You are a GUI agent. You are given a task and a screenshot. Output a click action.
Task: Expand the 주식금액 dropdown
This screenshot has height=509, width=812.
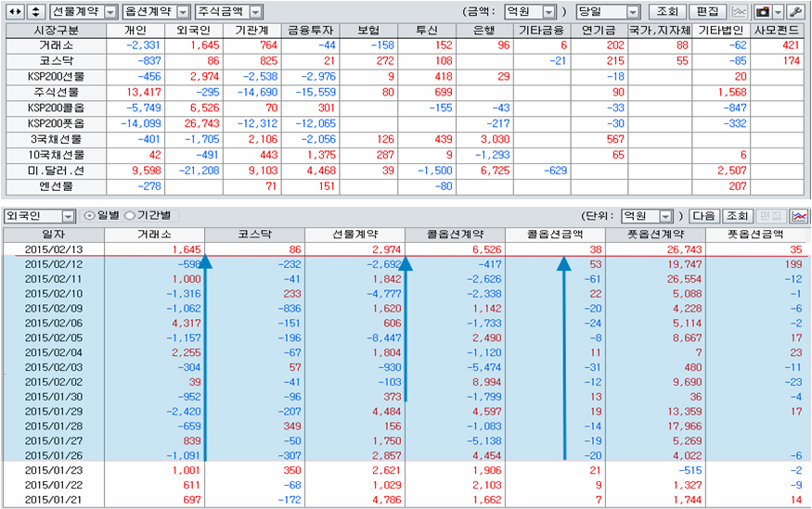click(x=255, y=12)
